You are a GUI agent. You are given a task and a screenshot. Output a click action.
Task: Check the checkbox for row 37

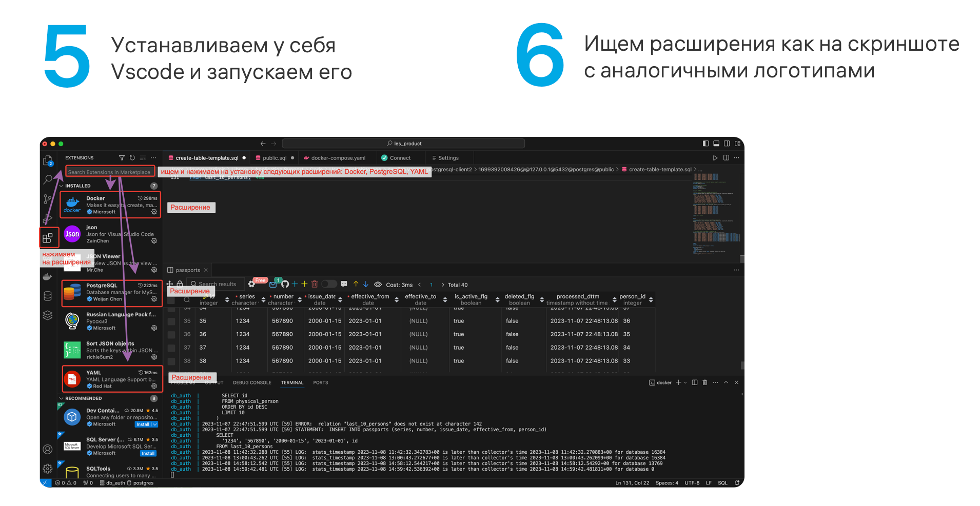pos(171,348)
